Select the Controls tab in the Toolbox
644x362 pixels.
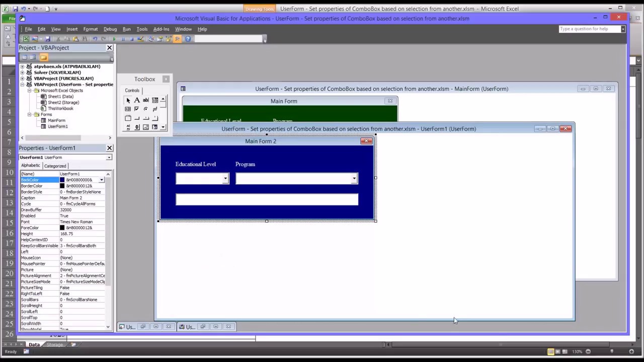(x=132, y=90)
